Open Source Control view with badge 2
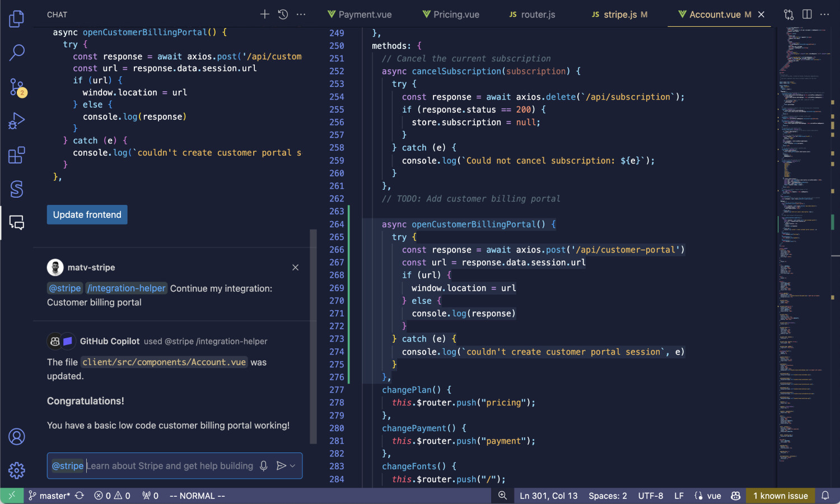 click(17, 87)
